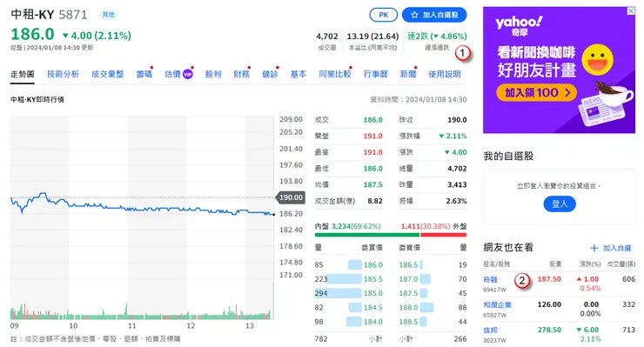This screenshot has height=347, width=644.
Task: Click ask price 188.5 row
Action: click(408, 322)
